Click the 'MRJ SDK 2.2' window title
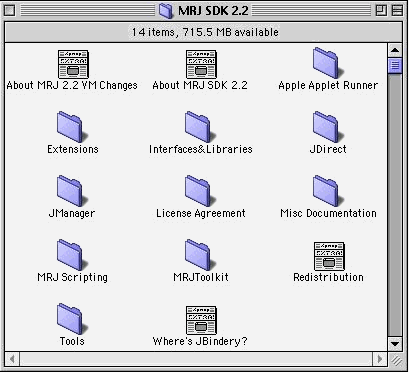 pyautogui.click(x=213, y=11)
